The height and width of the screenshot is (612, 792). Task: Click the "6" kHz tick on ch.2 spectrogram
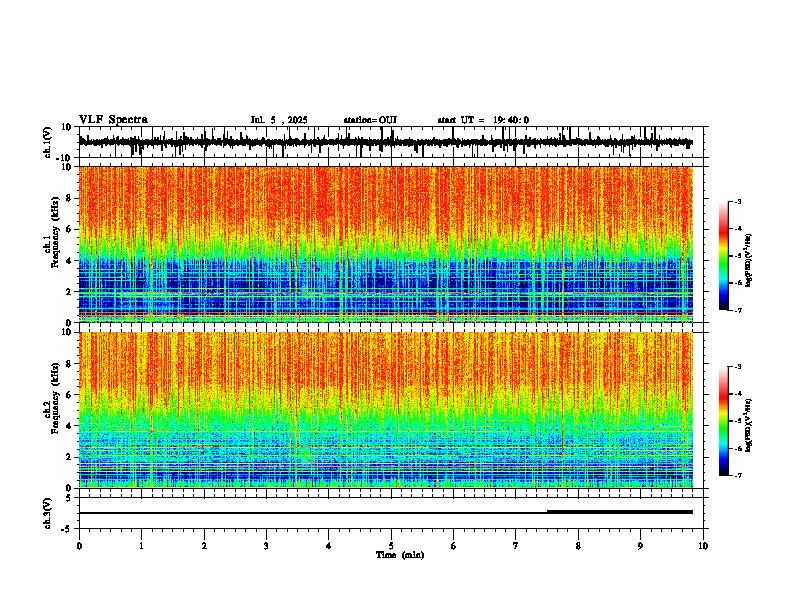coord(70,395)
